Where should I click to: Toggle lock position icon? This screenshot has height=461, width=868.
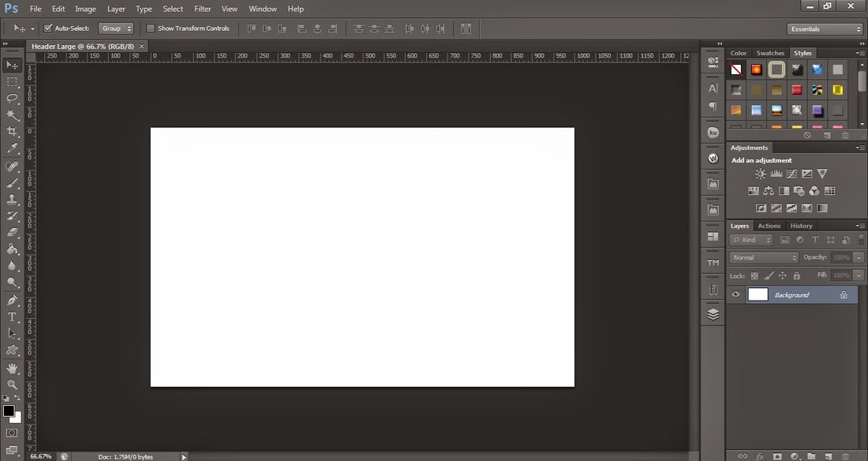pyautogui.click(x=782, y=276)
